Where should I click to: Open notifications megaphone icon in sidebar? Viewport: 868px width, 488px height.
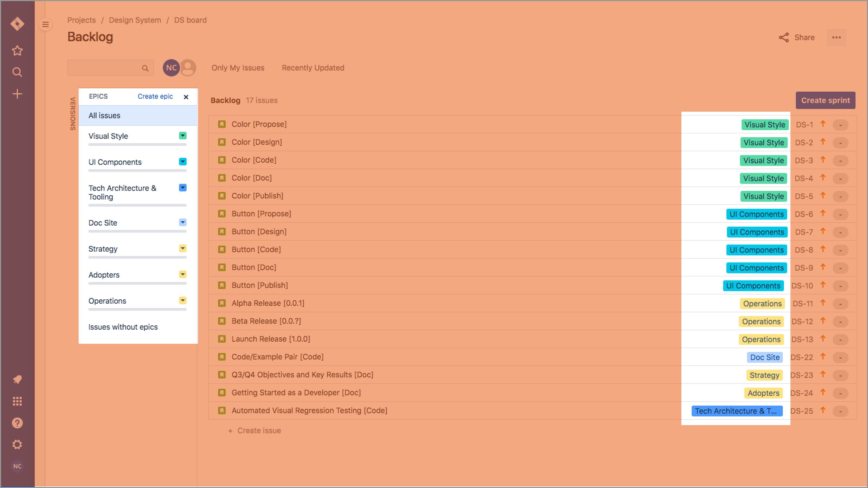coord(17,380)
